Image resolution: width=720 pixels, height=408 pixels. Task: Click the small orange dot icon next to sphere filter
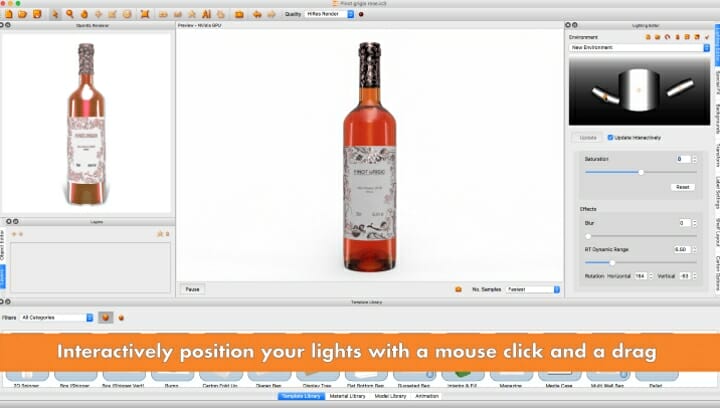coord(121,318)
